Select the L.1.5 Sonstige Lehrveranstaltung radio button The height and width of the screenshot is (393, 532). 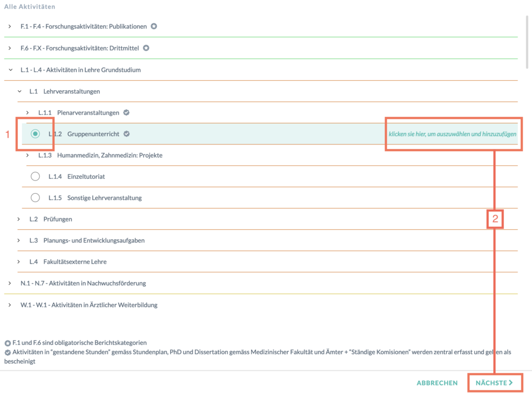click(35, 198)
